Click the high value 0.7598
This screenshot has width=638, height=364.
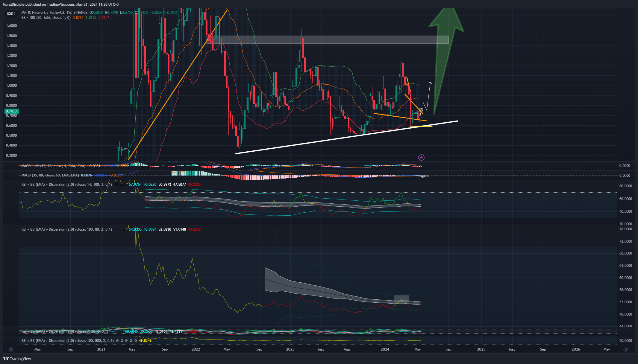pos(113,13)
